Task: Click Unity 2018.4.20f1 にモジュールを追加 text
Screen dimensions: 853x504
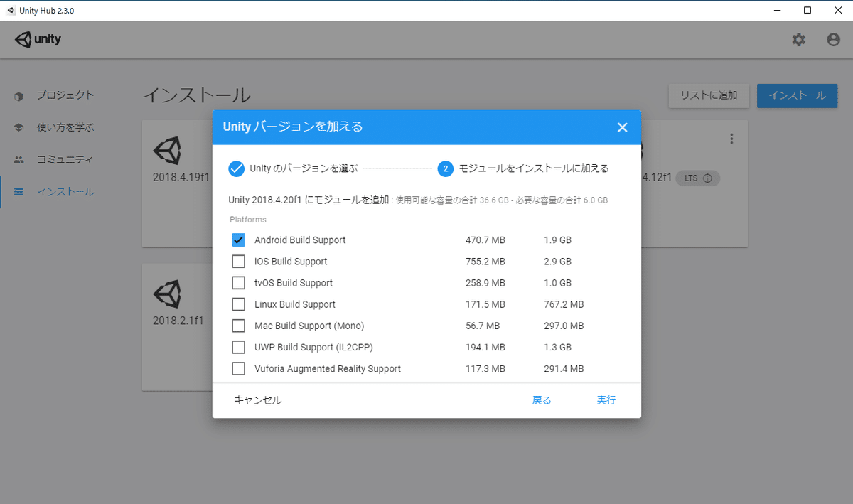Action: coord(309,200)
